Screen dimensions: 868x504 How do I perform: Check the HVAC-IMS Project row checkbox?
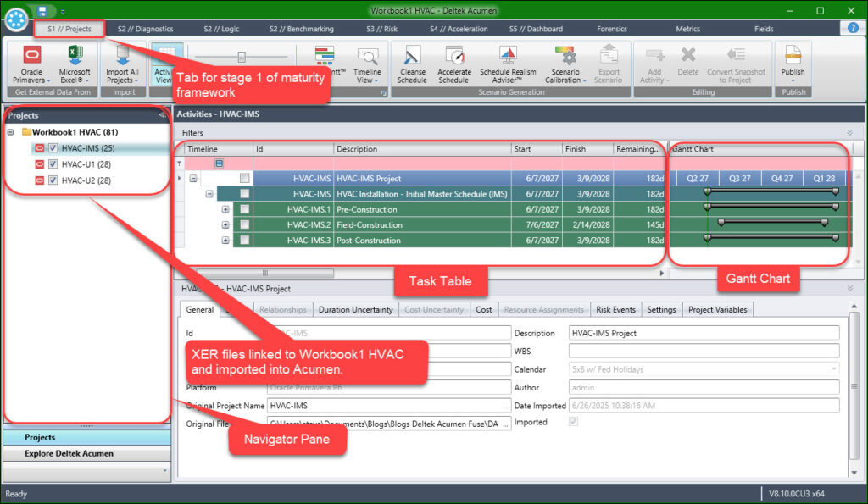(244, 178)
